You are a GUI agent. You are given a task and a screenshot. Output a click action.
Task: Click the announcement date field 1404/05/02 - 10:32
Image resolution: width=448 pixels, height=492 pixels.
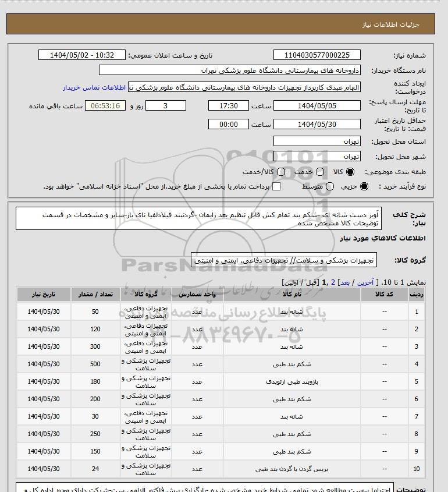[82, 55]
